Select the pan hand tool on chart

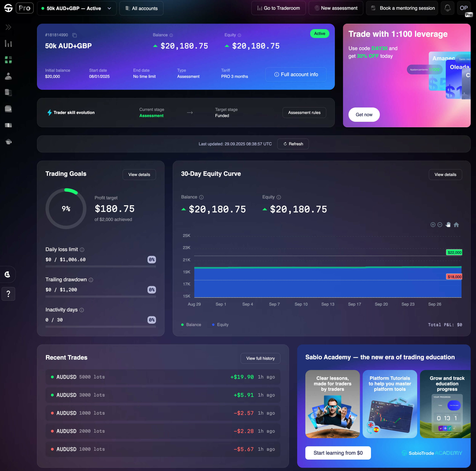click(x=448, y=225)
